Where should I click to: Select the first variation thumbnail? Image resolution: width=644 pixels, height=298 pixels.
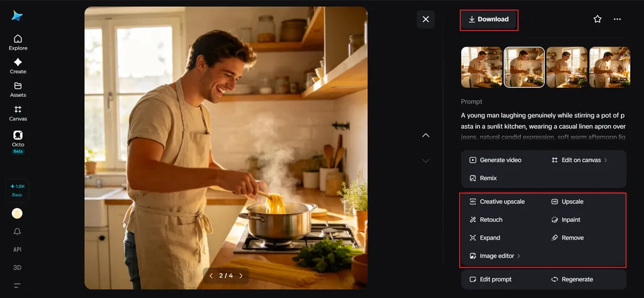(x=482, y=67)
